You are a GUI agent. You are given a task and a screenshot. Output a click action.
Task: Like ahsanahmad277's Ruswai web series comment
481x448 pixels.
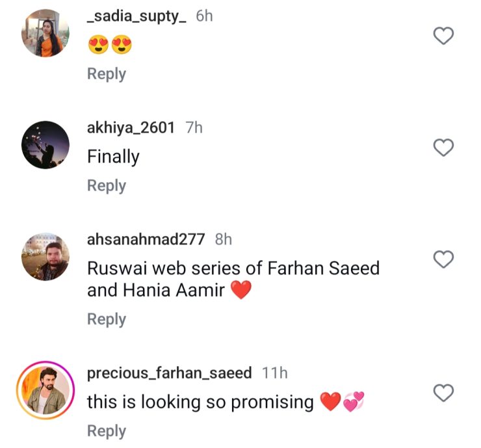click(443, 259)
